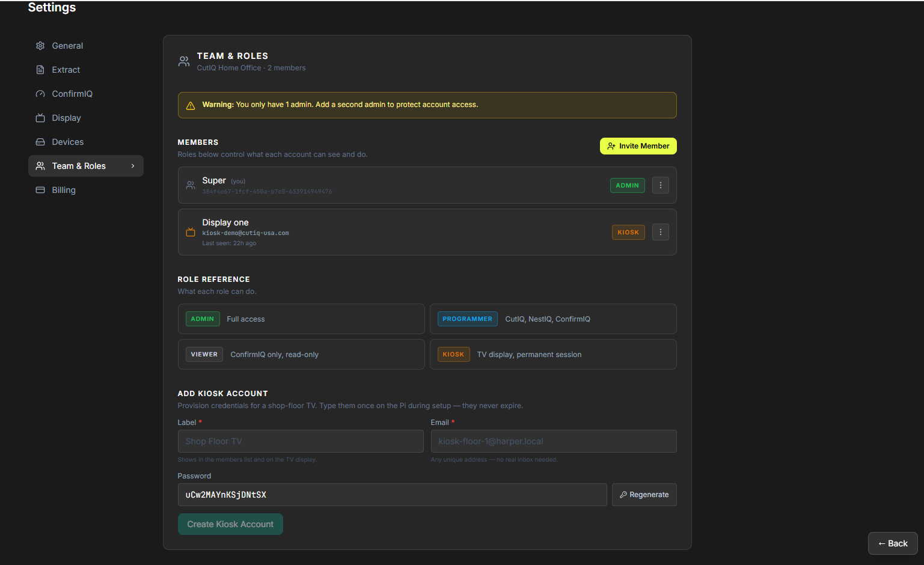Open General settings
This screenshot has width=924, height=565.
[86, 46]
